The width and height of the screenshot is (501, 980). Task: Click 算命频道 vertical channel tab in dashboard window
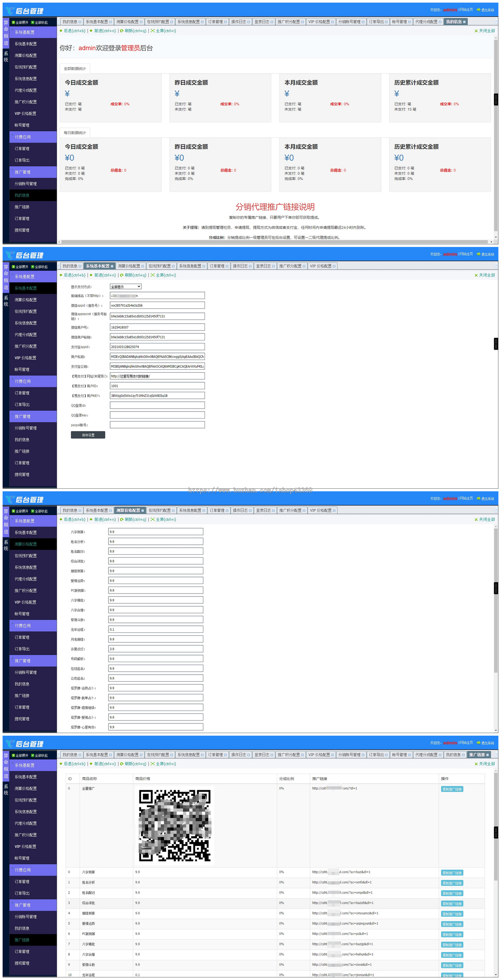pos(6,32)
